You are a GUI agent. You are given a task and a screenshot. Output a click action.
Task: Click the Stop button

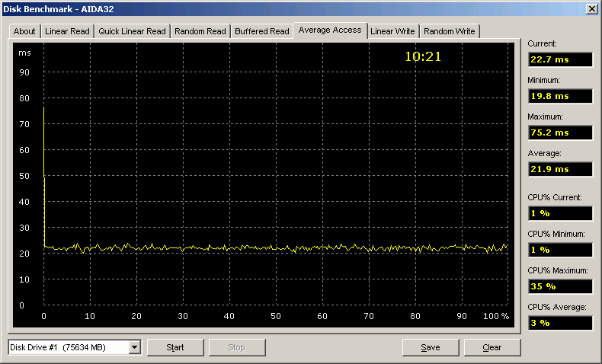(x=236, y=347)
